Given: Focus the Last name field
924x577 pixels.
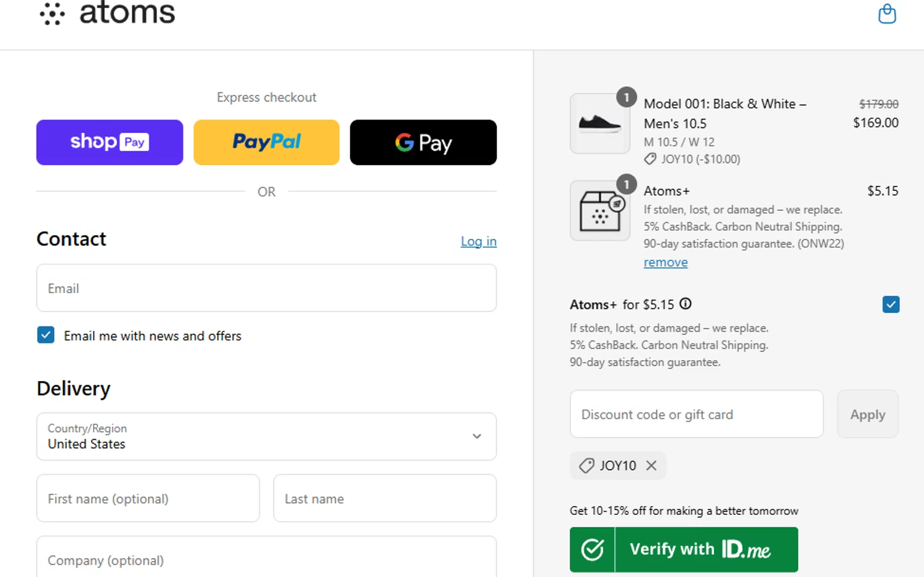Looking at the screenshot, I should click(385, 498).
